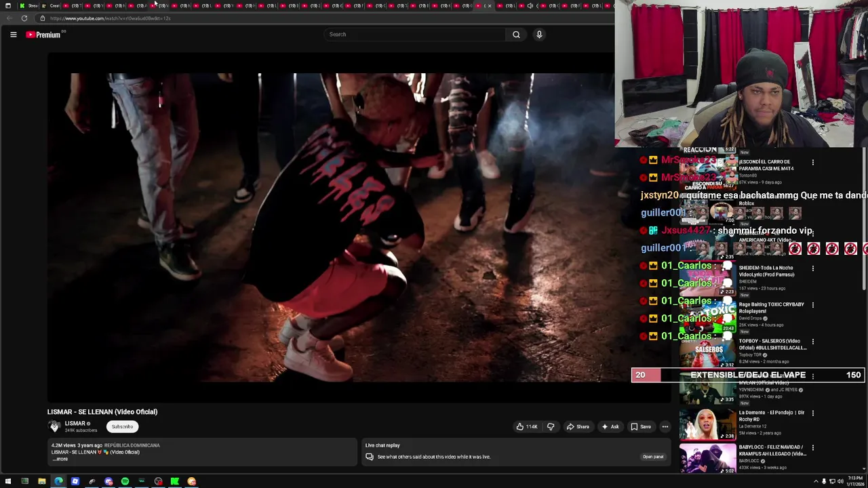Open the taskbar clock showing 7:13 PM
The height and width of the screenshot is (488, 868).
pos(854,481)
